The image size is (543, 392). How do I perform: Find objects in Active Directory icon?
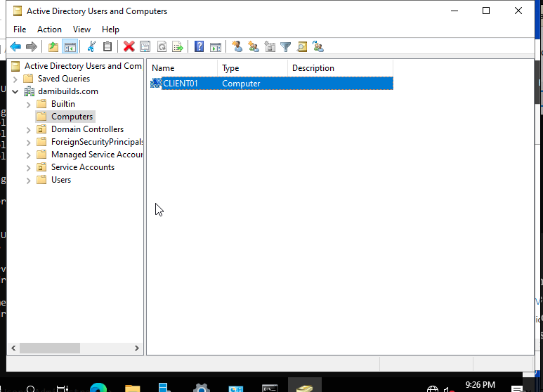[x=302, y=46]
